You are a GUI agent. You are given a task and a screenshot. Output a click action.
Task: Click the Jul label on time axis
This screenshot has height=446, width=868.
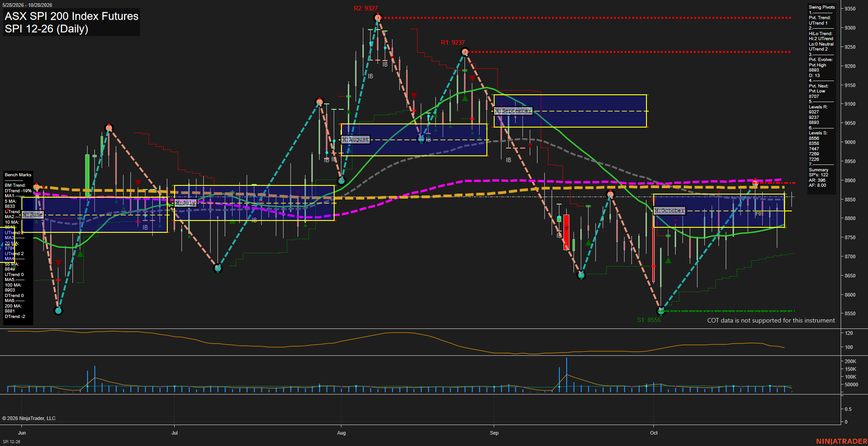pyautogui.click(x=175, y=433)
